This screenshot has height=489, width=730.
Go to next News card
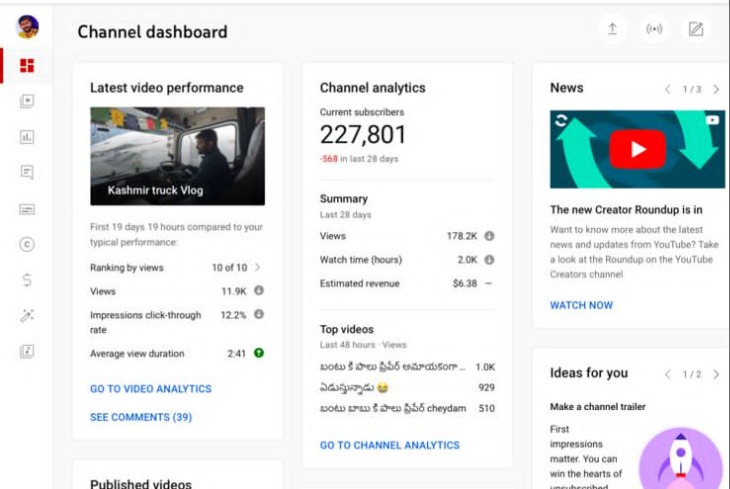pyautogui.click(x=716, y=89)
